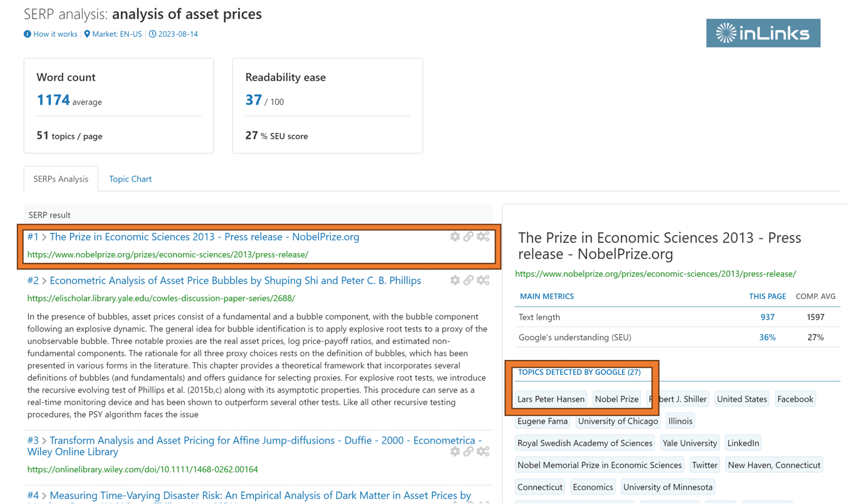The height and width of the screenshot is (504, 848).
Task: Click the Nobel Prize topic tag
Action: 617,399
